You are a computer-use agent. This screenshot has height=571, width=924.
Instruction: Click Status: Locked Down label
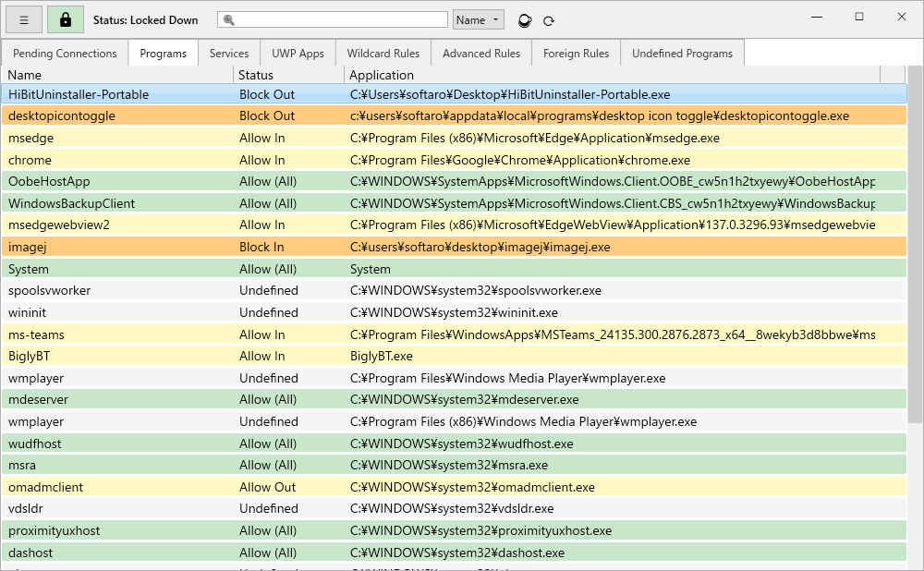(146, 20)
